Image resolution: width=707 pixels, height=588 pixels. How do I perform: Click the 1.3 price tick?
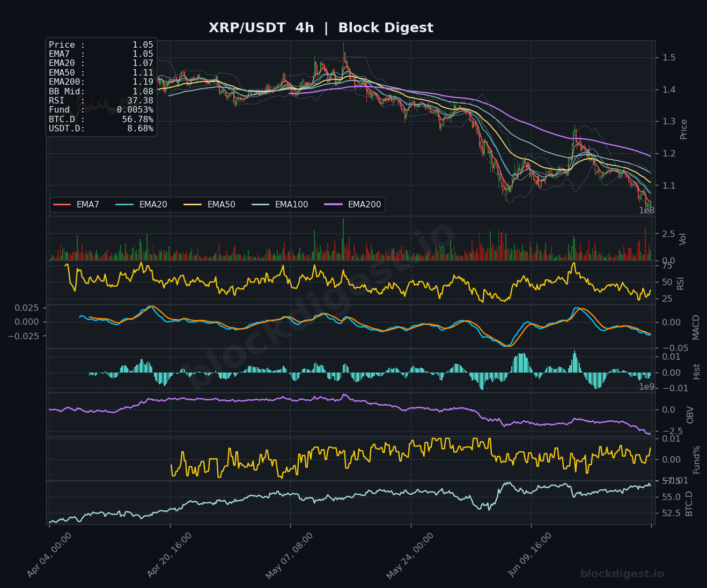(669, 122)
